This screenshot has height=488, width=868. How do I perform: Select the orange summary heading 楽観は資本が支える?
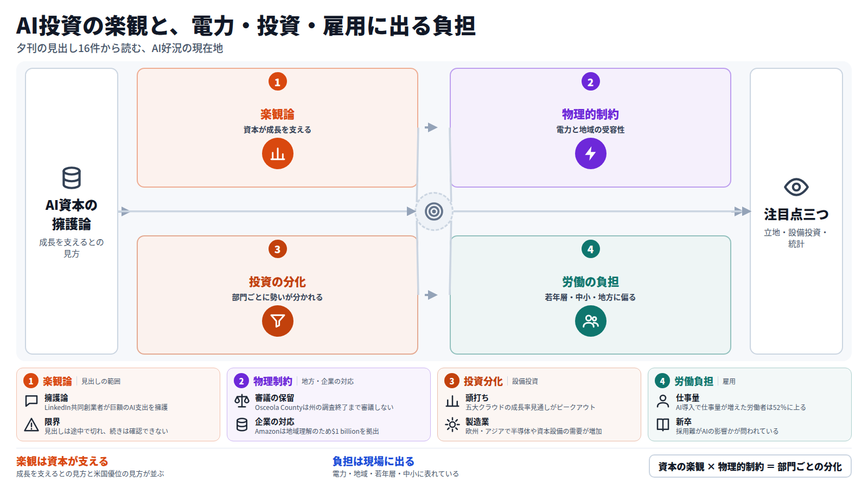62,461
